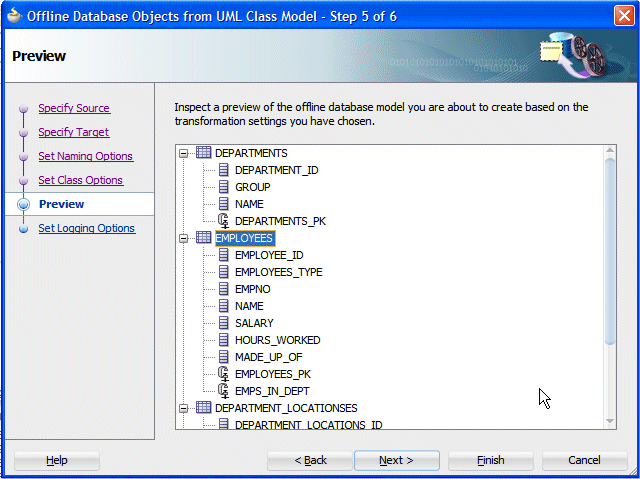Select the highlighted EMPLOYEES table label
Image resolution: width=640 pixels, height=479 pixels.
(245, 238)
